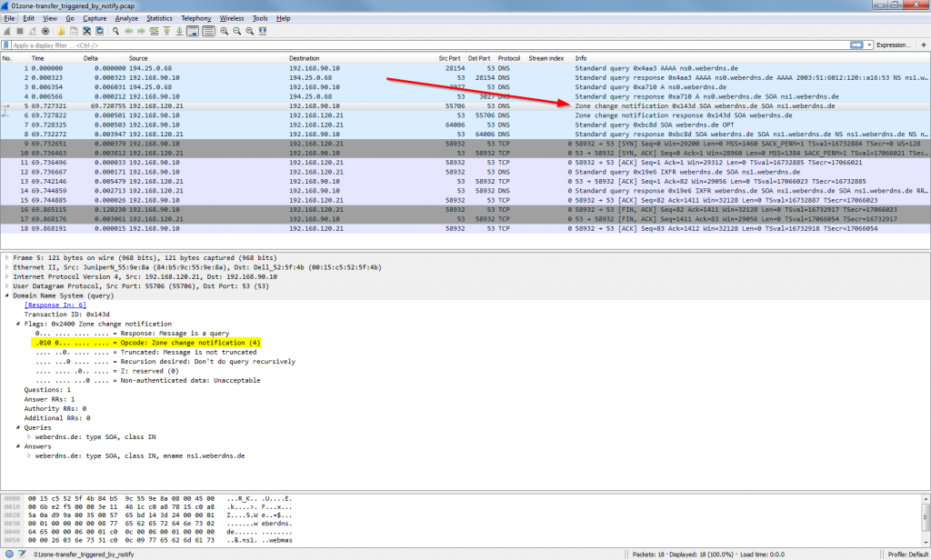Open a capture file folder icon
The height and width of the screenshot is (560, 931).
coord(61,31)
